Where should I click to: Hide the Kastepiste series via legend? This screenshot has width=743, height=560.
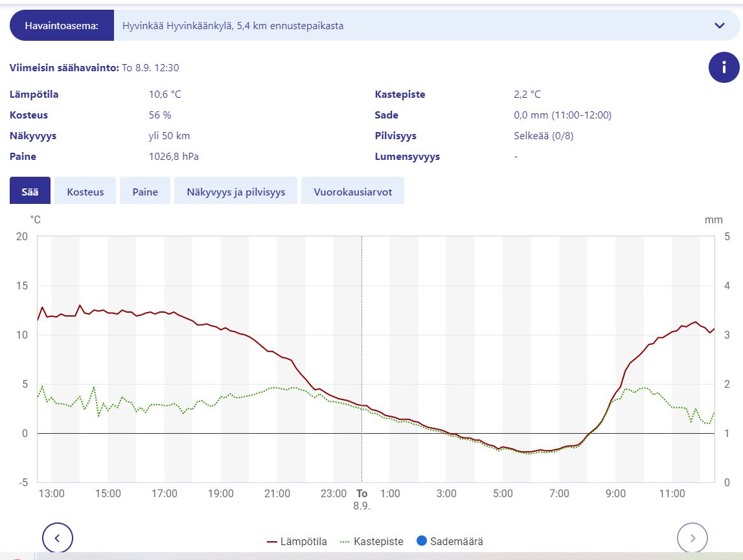pos(371,541)
